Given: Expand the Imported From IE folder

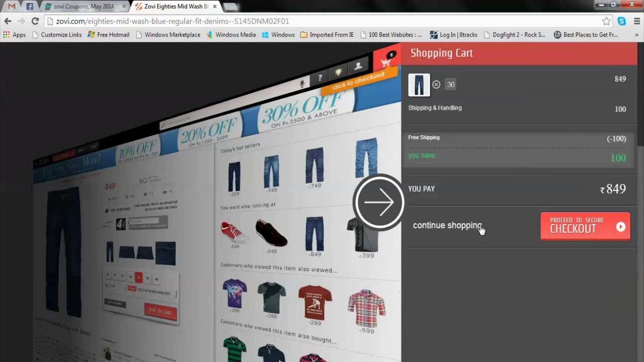Looking at the screenshot, I should (327, 35).
